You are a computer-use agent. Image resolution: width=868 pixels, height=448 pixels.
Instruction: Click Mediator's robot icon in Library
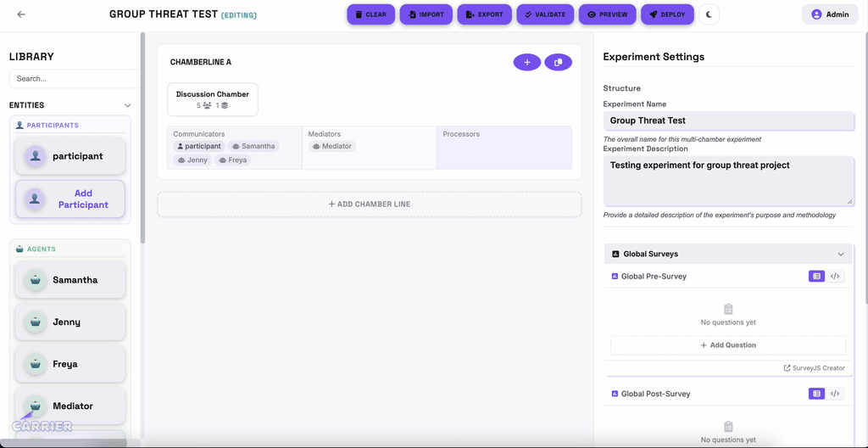[x=36, y=406]
